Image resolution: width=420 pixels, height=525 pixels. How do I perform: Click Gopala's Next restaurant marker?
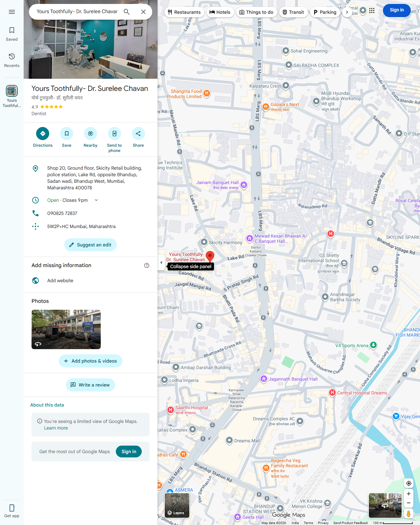[266, 106]
